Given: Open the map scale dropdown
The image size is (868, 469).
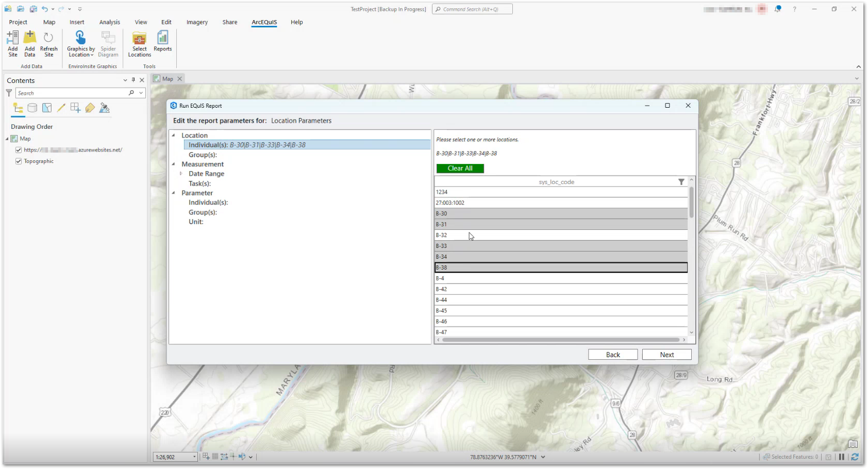Looking at the screenshot, I should [x=194, y=457].
